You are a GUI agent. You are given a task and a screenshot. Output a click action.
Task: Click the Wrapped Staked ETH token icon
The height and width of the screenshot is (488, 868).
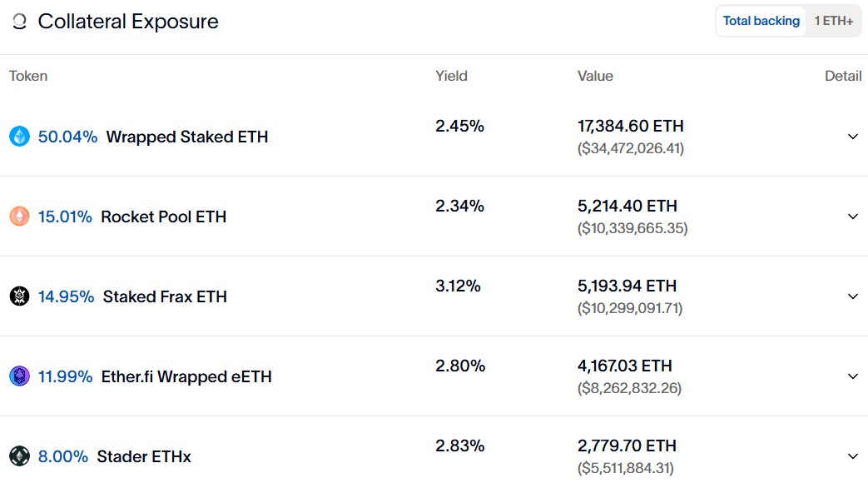(x=18, y=136)
